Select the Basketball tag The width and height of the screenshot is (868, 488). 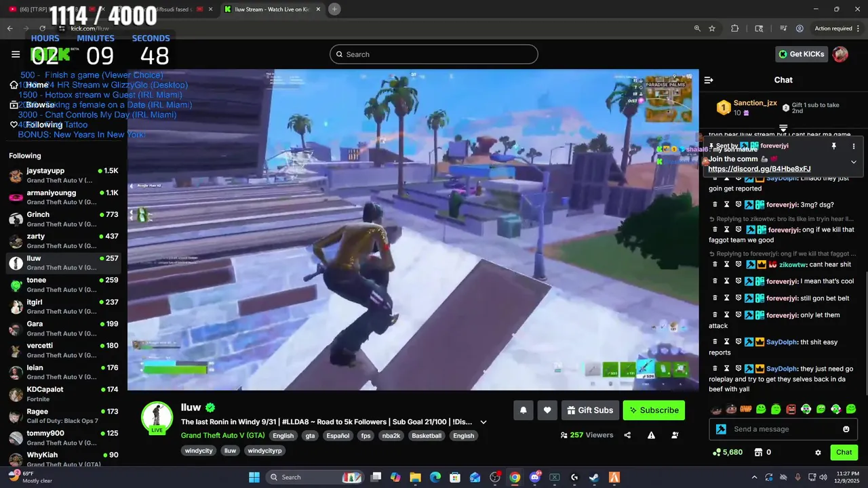point(426,436)
